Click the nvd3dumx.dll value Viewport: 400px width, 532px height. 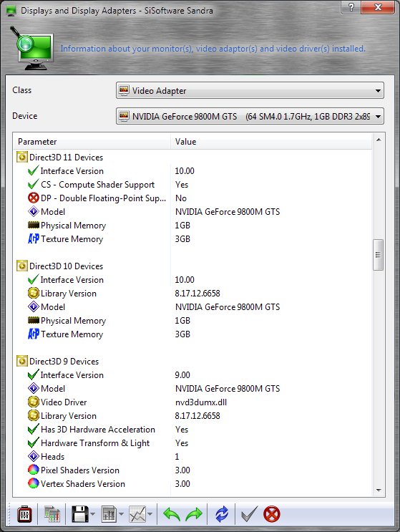coord(201,402)
